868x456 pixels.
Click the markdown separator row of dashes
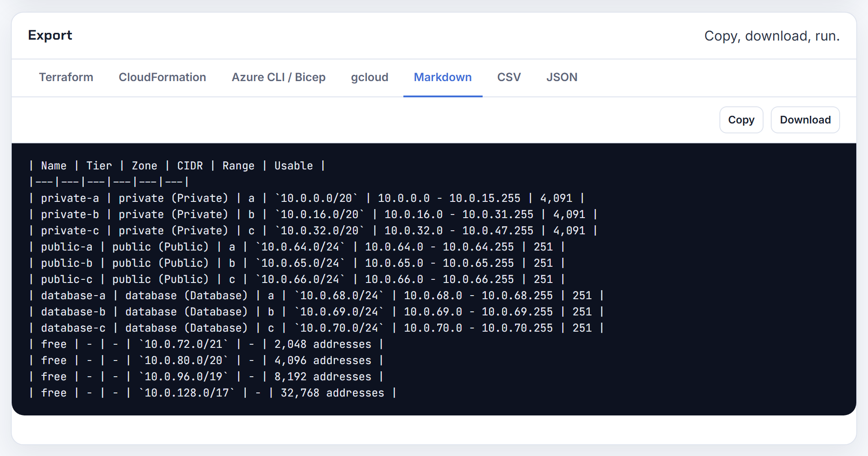click(109, 182)
